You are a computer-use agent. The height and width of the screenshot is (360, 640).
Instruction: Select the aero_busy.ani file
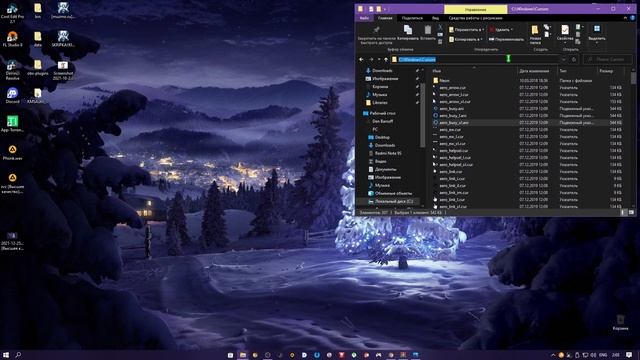click(451, 109)
